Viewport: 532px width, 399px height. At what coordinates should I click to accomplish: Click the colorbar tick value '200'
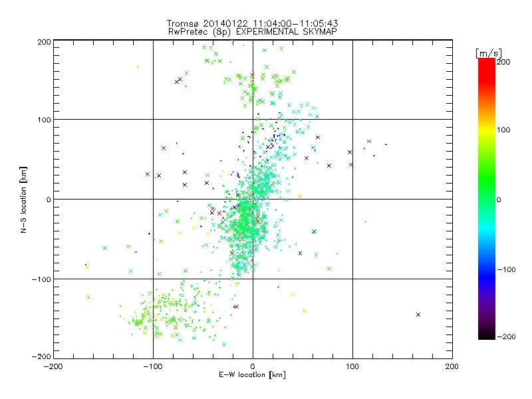503,62
